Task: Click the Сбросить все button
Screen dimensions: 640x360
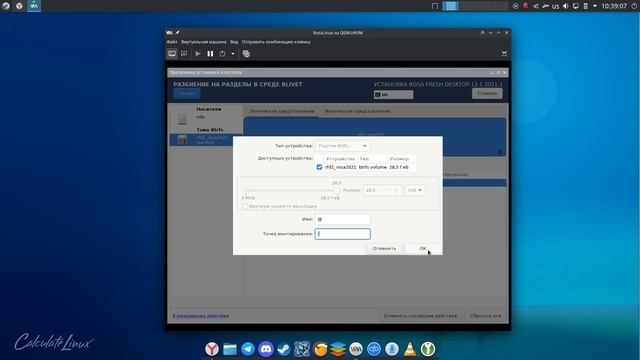Action: tap(485, 316)
